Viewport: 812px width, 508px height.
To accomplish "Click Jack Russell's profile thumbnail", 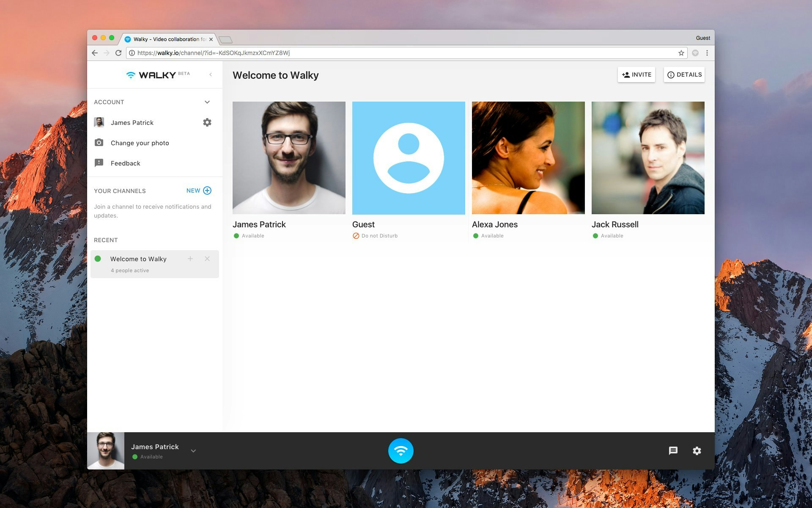I will tap(647, 157).
